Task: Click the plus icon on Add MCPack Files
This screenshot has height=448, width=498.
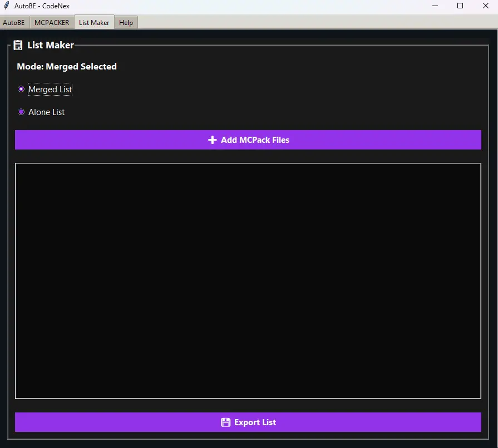Action: point(212,140)
